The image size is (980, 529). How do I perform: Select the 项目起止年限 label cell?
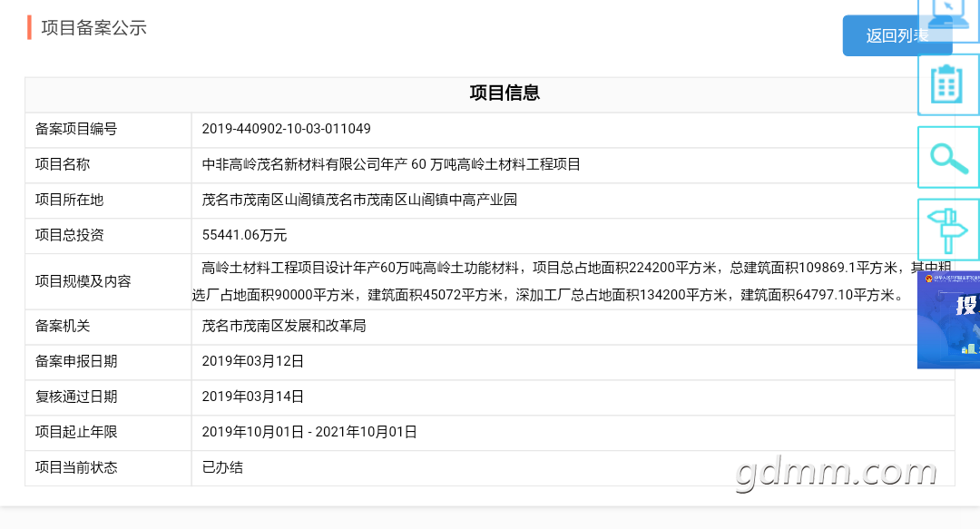108,432
